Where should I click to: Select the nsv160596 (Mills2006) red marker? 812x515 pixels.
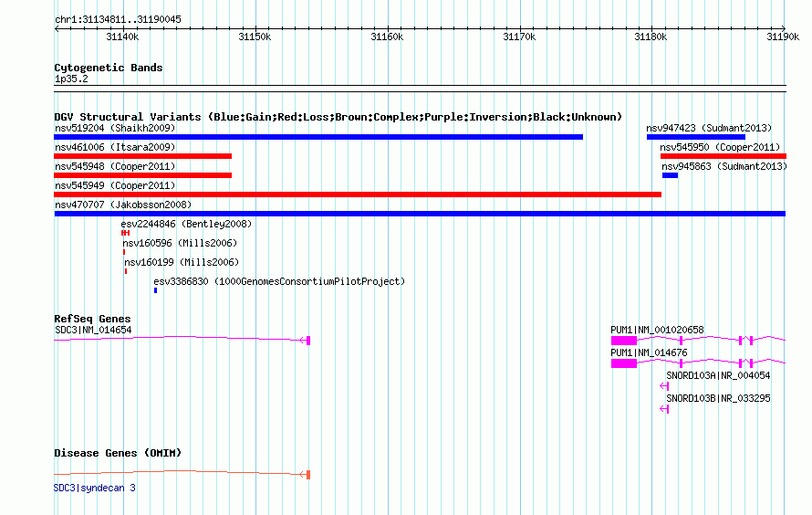(x=124, y=252)
